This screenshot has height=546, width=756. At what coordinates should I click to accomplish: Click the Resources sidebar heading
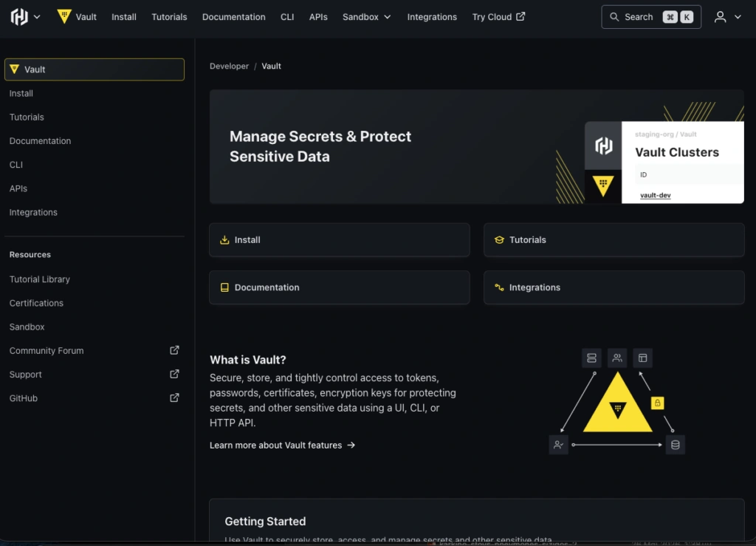(30, 255)
